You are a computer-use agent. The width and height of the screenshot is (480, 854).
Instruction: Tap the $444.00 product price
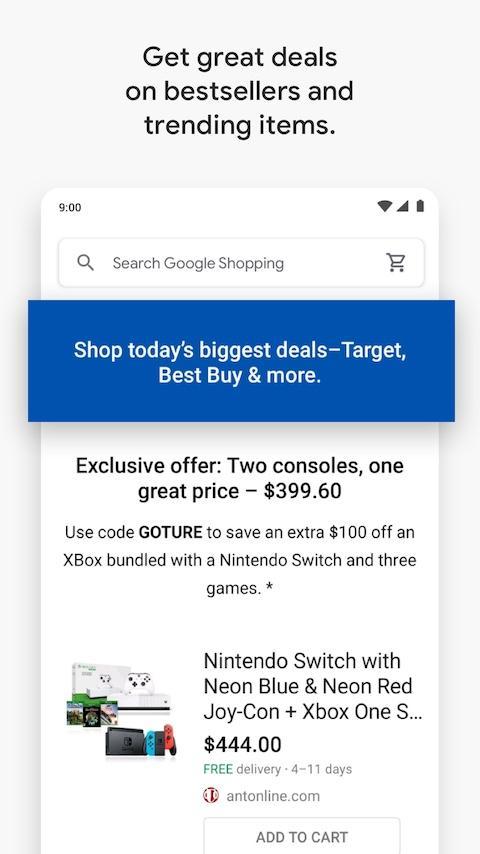point(242,744)
